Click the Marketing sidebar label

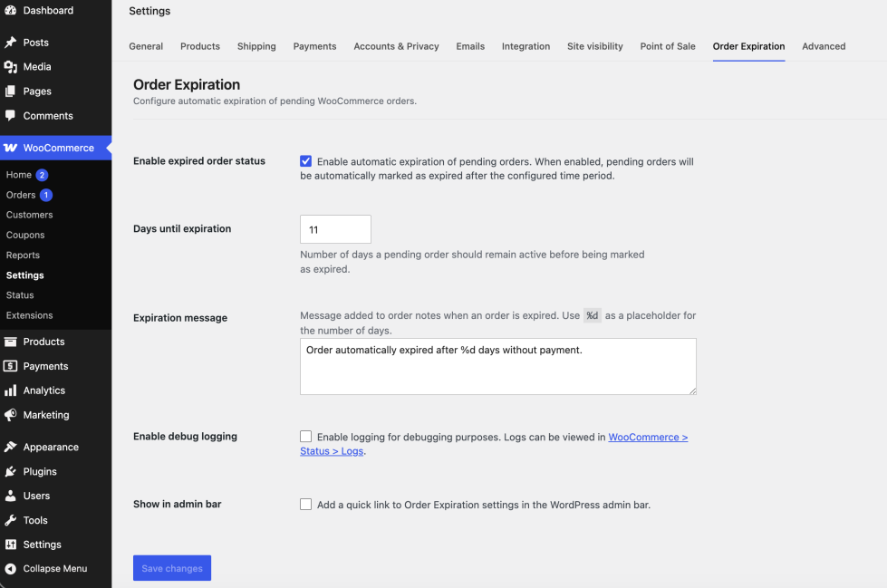tap(46, 415)
